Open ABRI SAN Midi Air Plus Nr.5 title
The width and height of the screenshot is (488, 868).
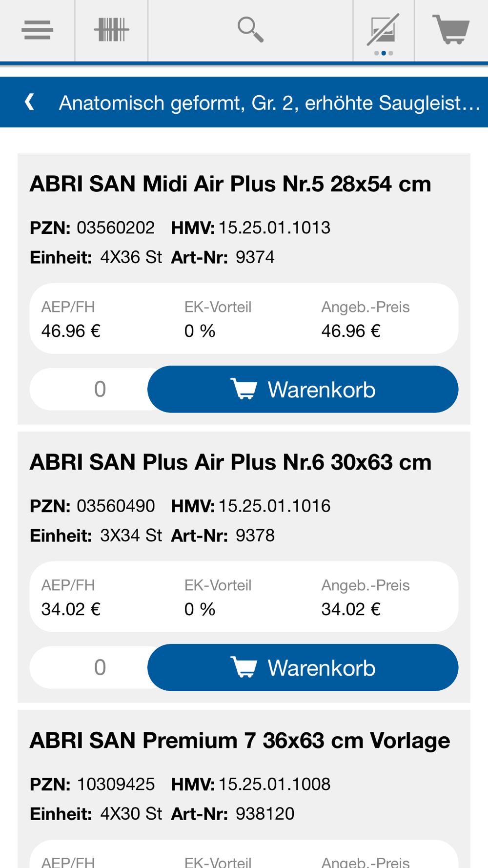(230, 185)
